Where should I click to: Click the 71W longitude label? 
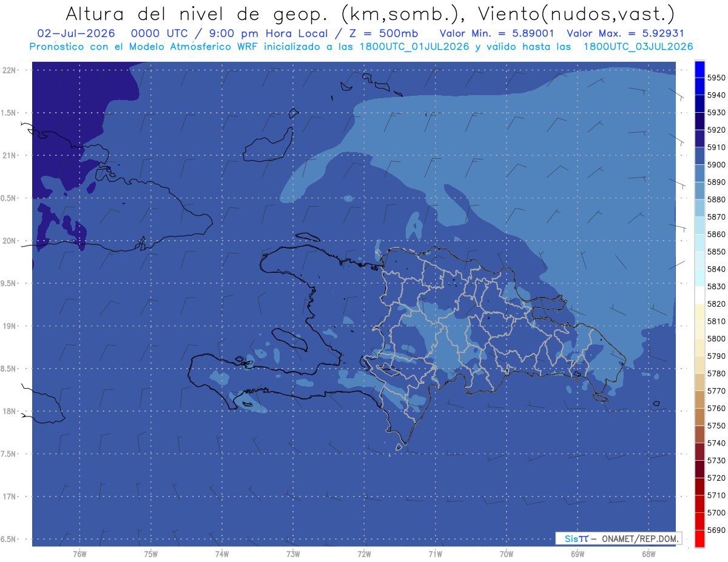[435, 554]
